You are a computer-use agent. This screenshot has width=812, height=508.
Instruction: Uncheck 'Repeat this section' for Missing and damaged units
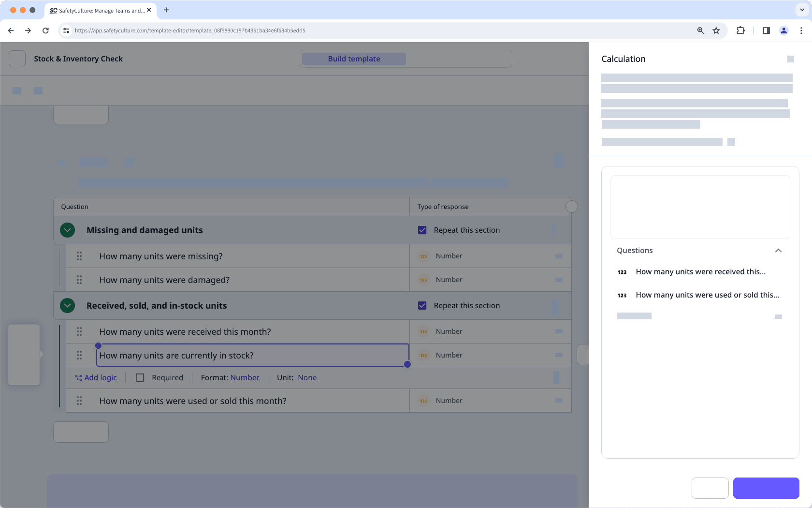[422, 230]
